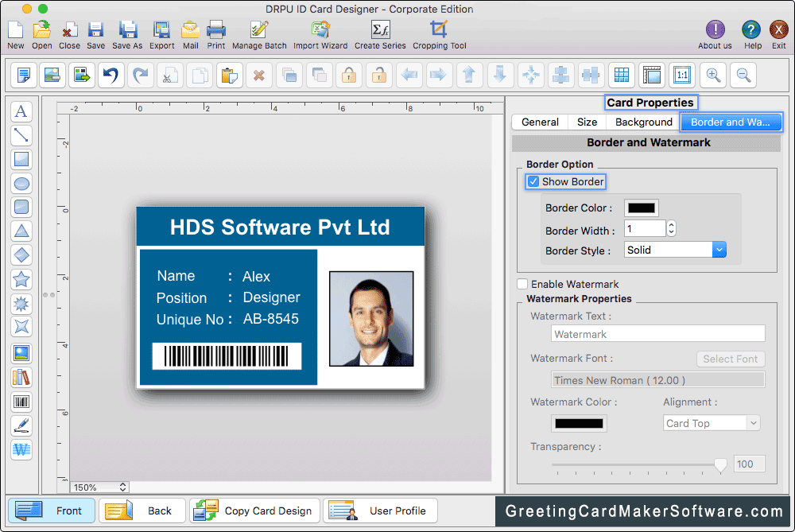Select the Diamond shape tool

(21, 255)
